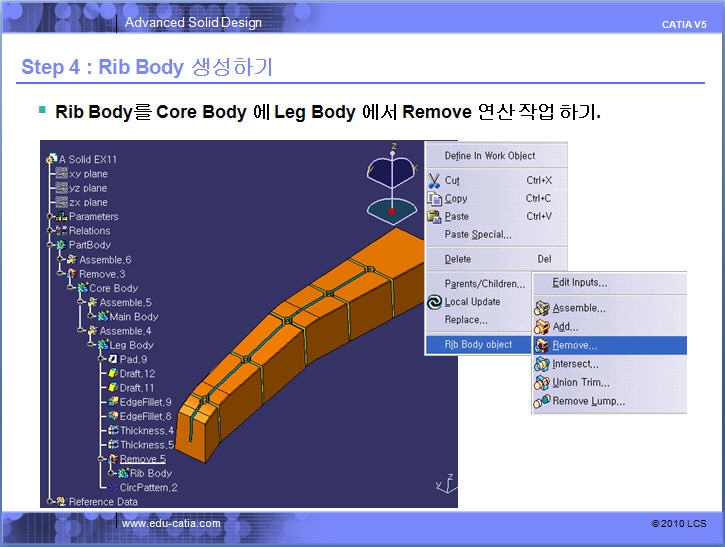This screenshot has height=547, width=725.
Task: Select Define In Work Object
Action: pos(489,156)
